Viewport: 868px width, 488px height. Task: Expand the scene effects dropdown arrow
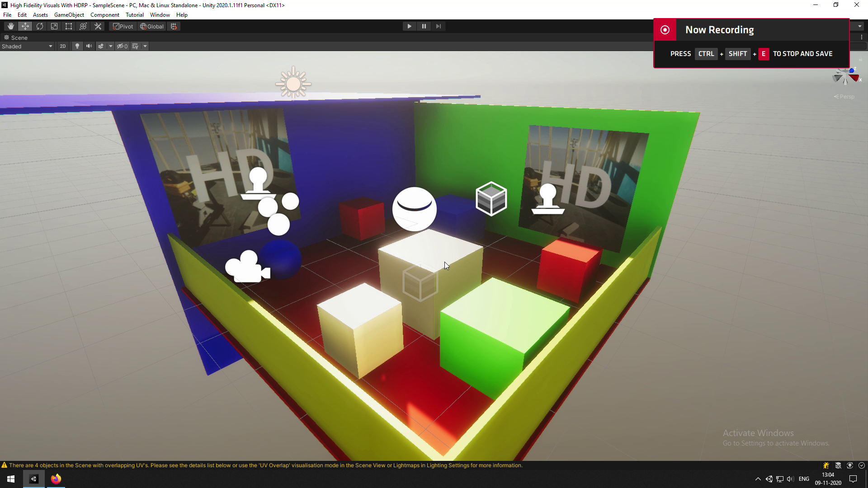click(x=111, y=46)
